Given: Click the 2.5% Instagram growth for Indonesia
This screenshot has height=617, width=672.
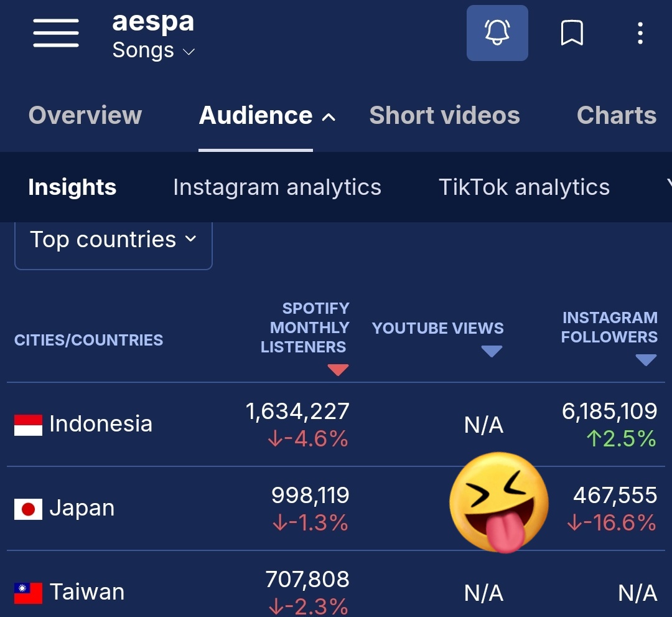Looking at the screenshot, I should coord(621,439).
